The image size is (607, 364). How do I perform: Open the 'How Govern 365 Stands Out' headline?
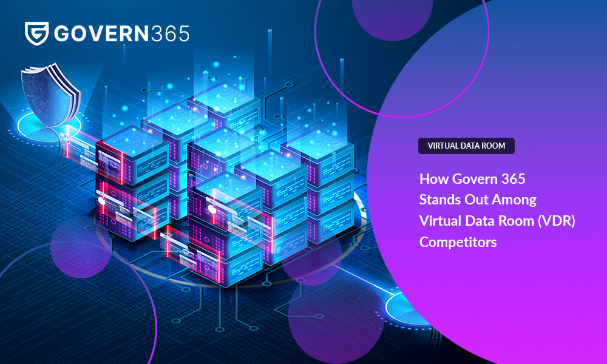coord(497,210)
